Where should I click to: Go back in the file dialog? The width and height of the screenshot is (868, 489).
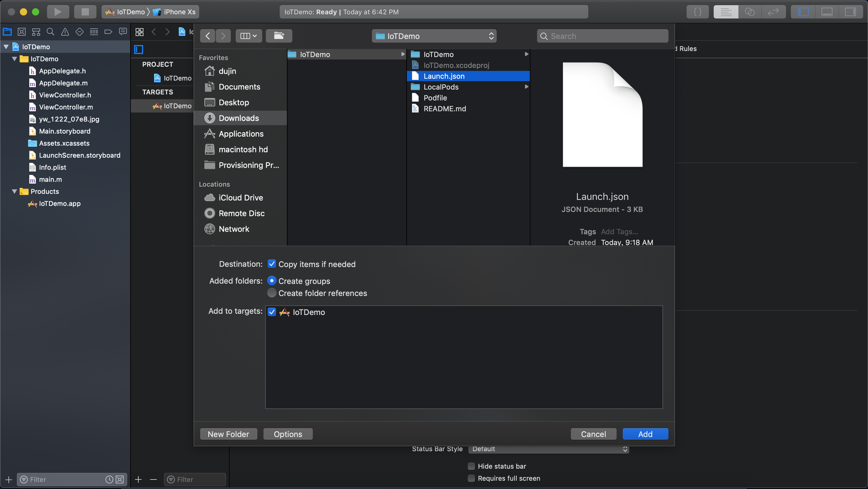coord(207,36)
